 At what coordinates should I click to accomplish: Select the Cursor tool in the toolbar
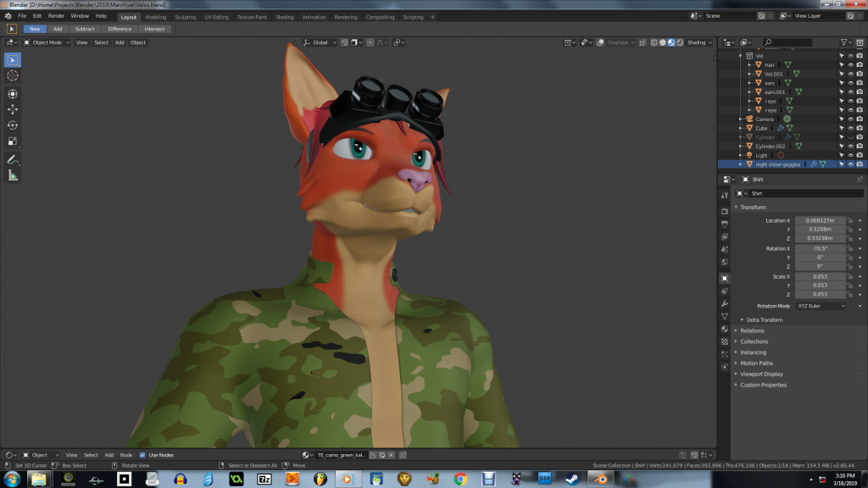pos(13,75)
